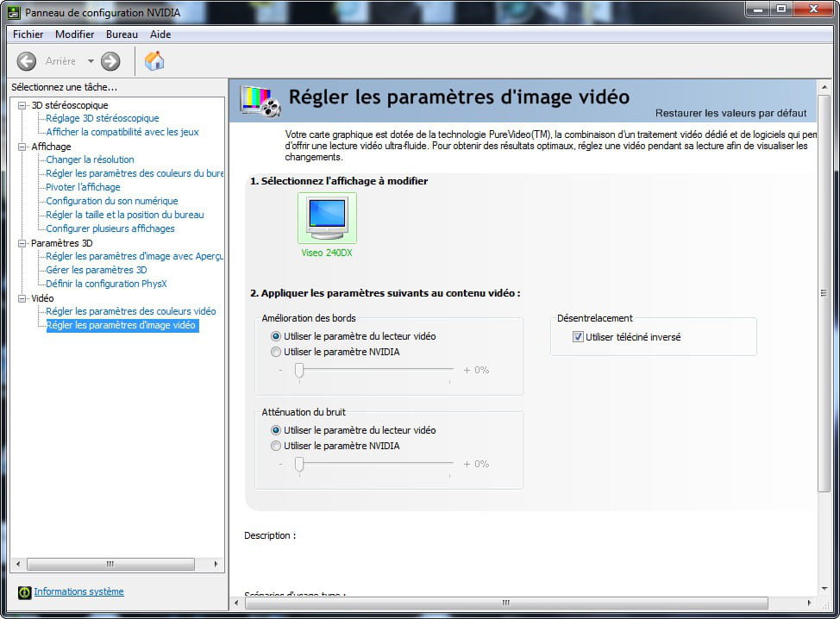Select the Viseo 240DX display icon
Image resolution: width=840 pixels, height=619 pixels.
327,218
